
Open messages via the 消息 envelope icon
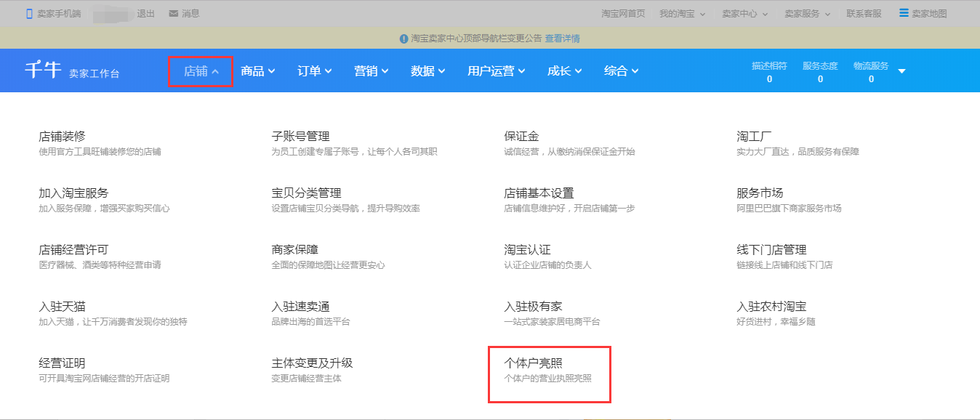point(172,12)
